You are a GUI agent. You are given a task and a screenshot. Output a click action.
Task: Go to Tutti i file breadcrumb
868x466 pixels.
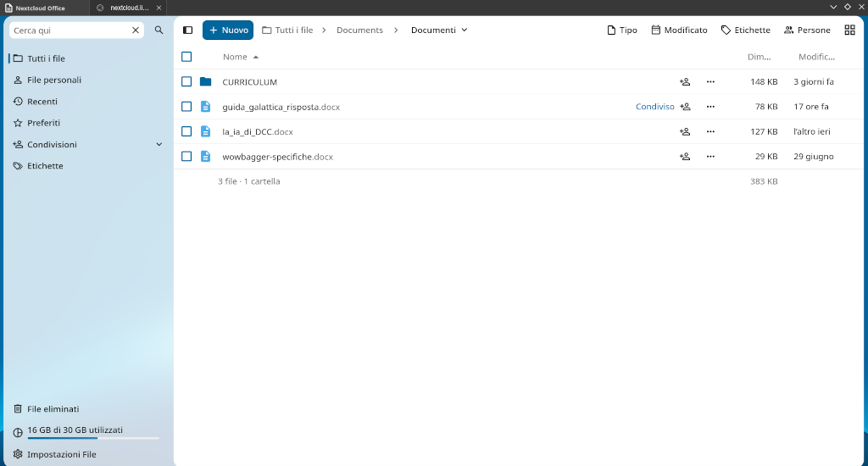pos(287,30)
